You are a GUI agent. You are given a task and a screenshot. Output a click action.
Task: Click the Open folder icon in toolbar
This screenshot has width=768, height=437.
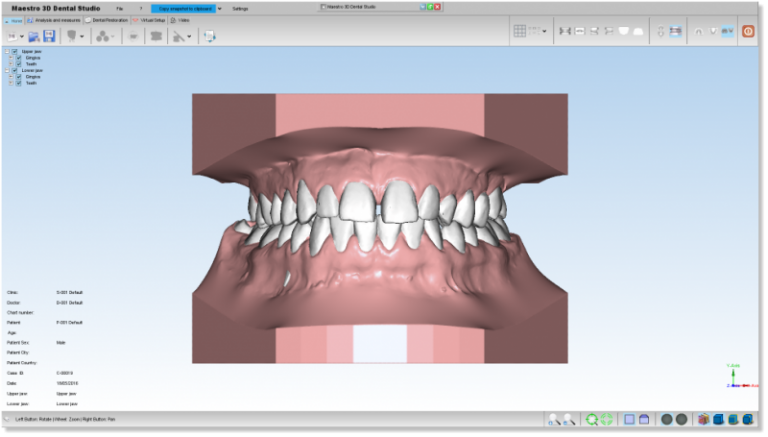pos(35,36)
